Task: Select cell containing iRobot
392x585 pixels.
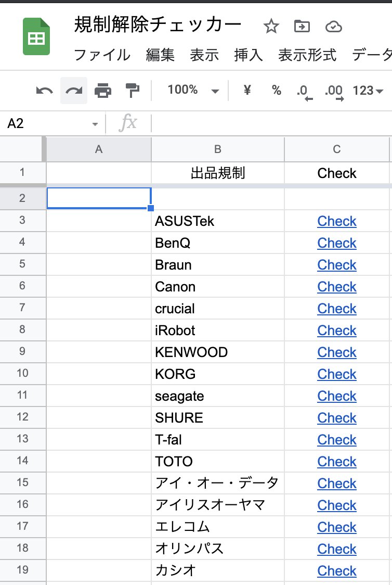Action: (218, 330)
